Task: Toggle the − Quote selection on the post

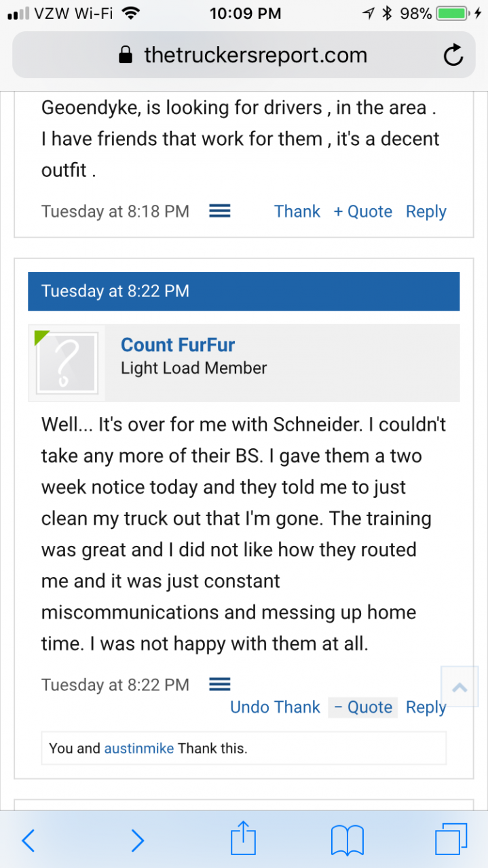Action: click(363, 707)
